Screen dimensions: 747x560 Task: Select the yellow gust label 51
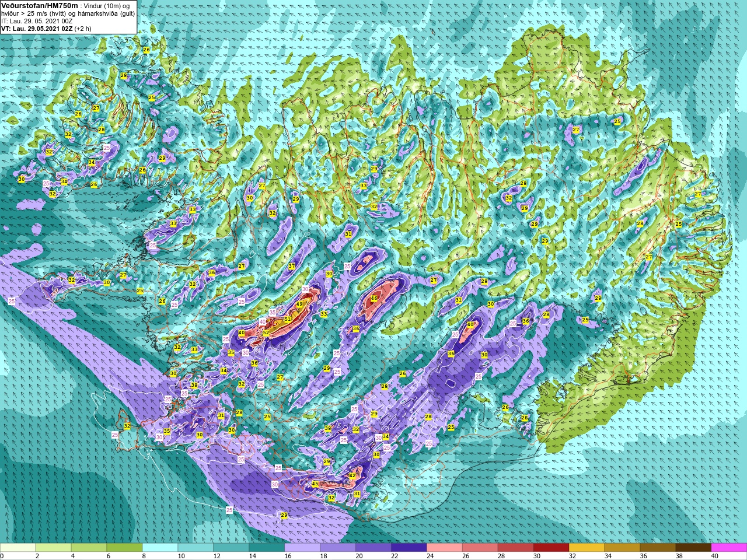pyautogui.click(x=288, y=319)
